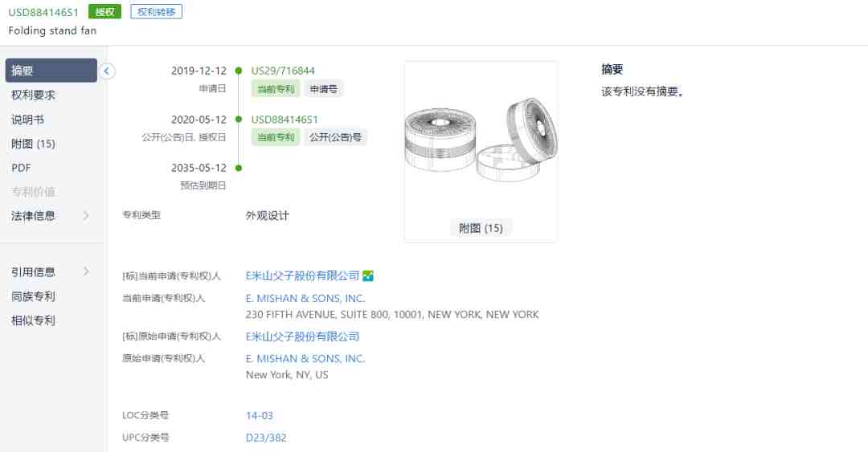Click the green 授权 status badge
This screenshot has height=452, width=868.
(104, 11)
